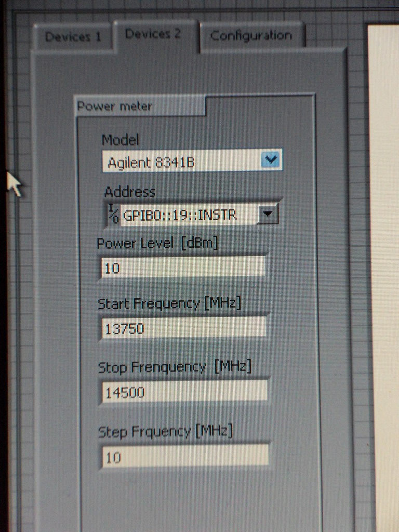The width and height of the screenshot is (399, 532).
Task: Expand the GPIB Address dropdown arrow
Action: 268,214
